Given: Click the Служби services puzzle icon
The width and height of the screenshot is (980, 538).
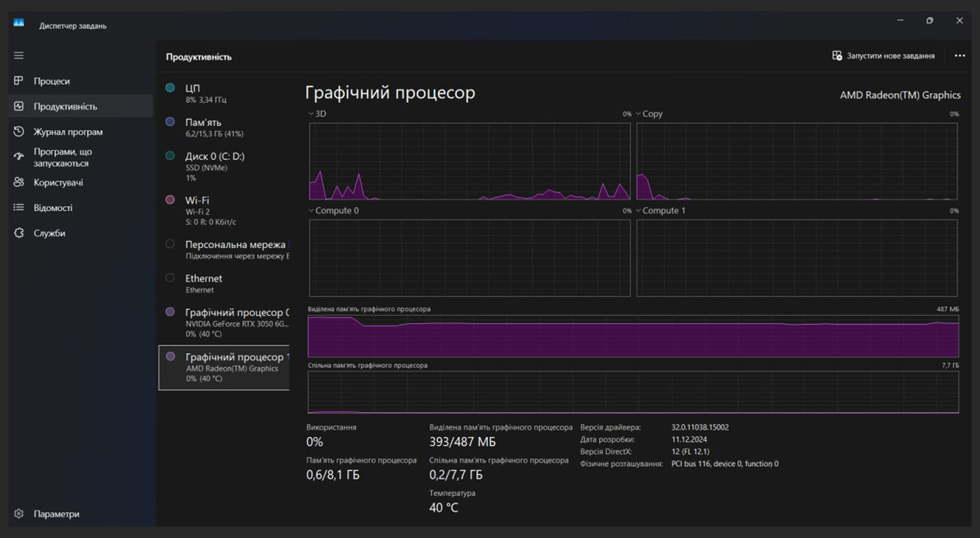Looking at the screenshot, I should click(19, 233).
